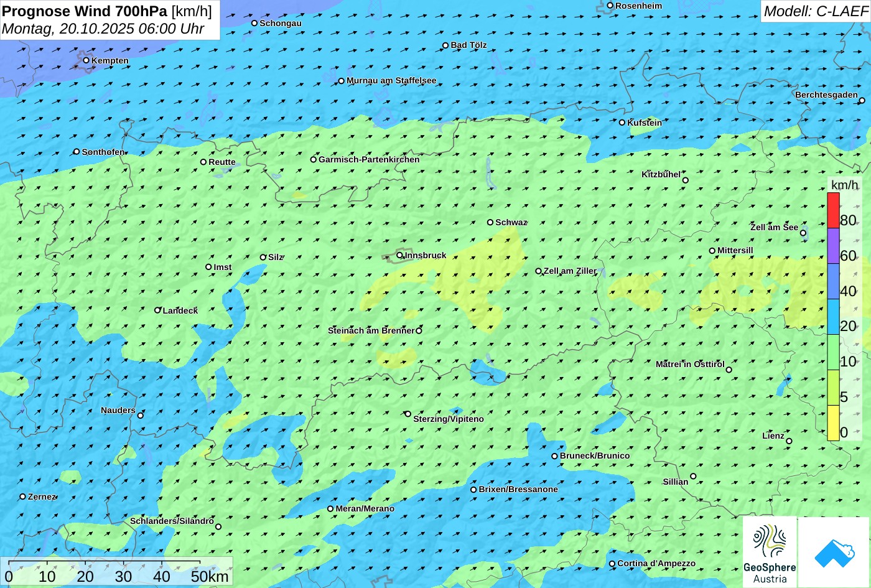871x588 pixels.
Task: Click the 'Garmisch-Partenkirchen' label
Action: pos(369,159)
